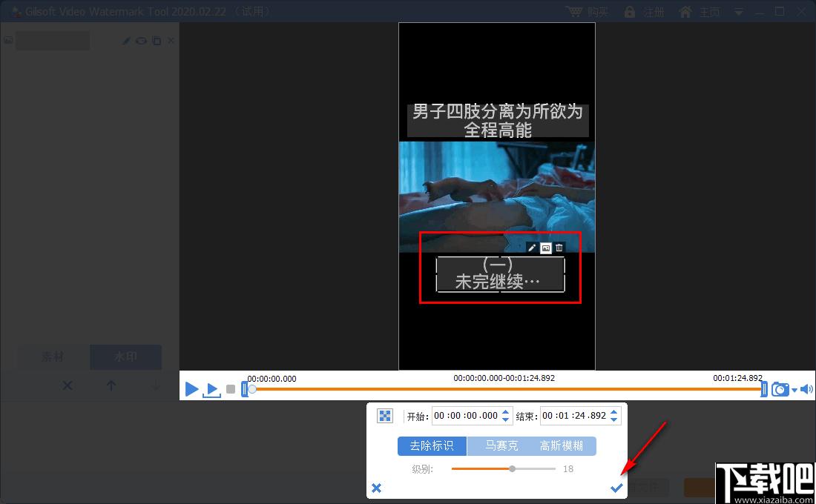Image resolution: width=816 pixels, height=504 pixels.
Task: Cancel with the blue X in the popup
Action: (376, 488)
